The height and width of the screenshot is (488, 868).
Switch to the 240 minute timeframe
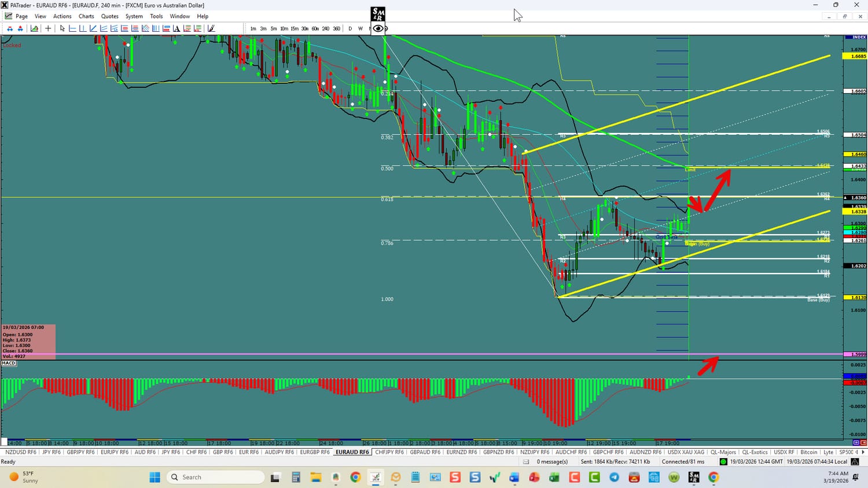[326, 28]
